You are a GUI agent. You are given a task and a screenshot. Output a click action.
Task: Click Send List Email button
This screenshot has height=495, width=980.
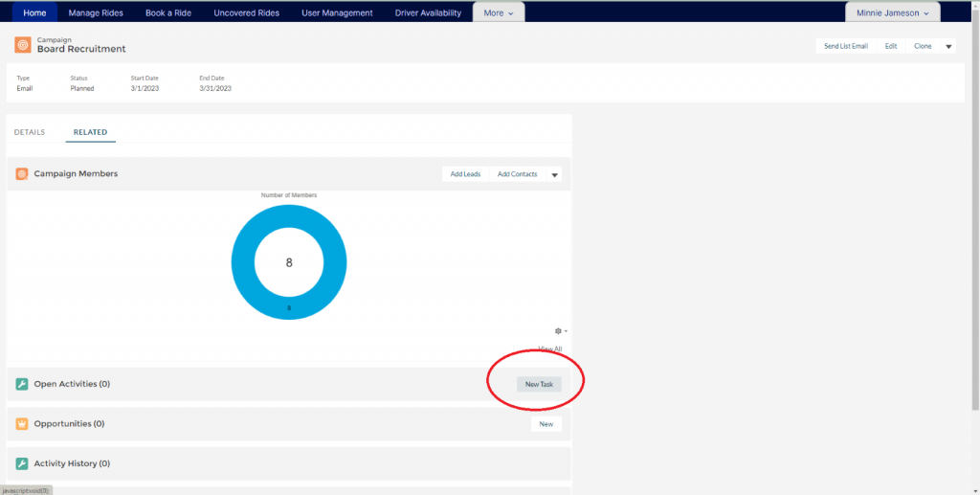click(845, 46)
